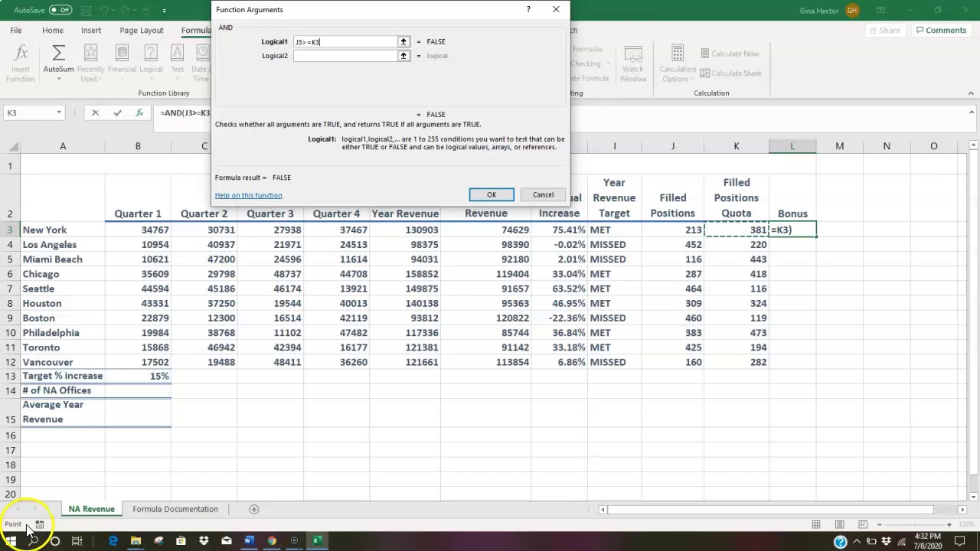The width and height of the screenshot is (980, 551).
Task: Click the 75.41% cell
Action: point(560,230)
